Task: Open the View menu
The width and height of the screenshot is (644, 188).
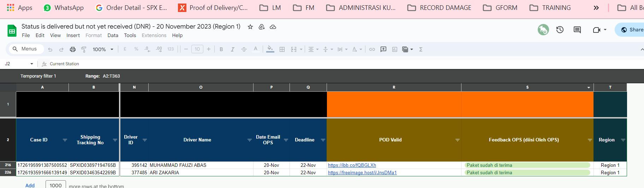Action: tap(55, 35)
